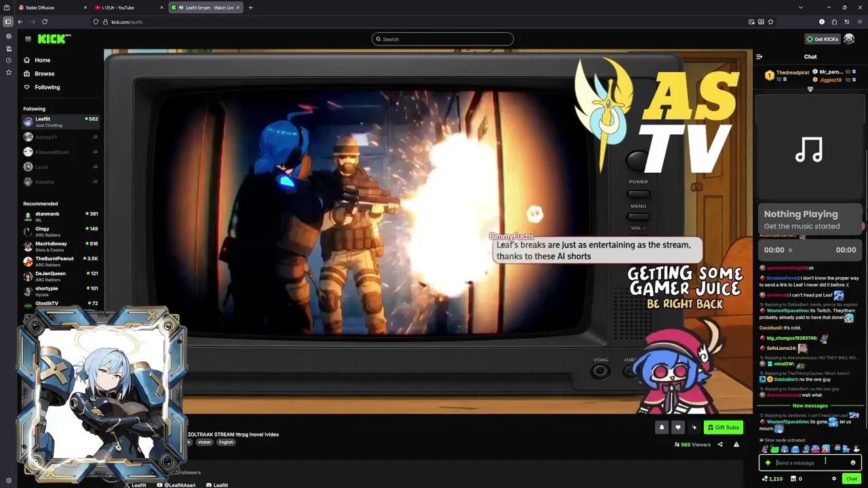Open the vtuber tag link
Viewport: 868px width, 488px height.
(x=204, y=442)
